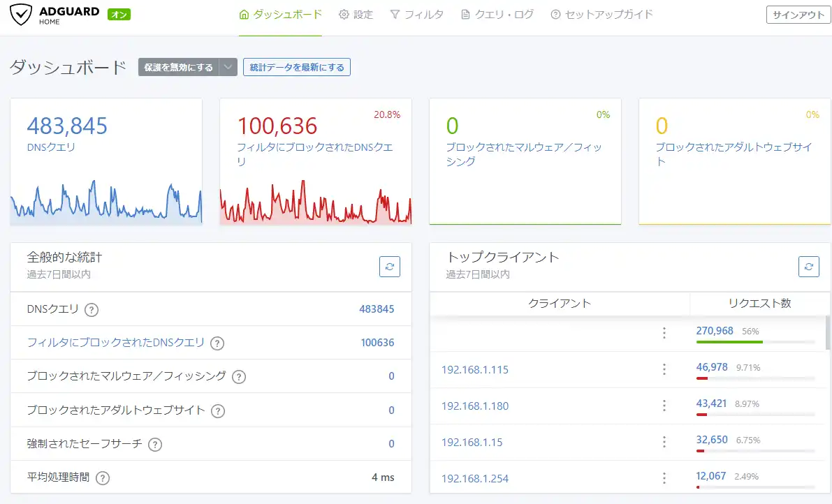
Task: Open three-dot menu for 192.168.1.115
Action: tap(664, 369)
